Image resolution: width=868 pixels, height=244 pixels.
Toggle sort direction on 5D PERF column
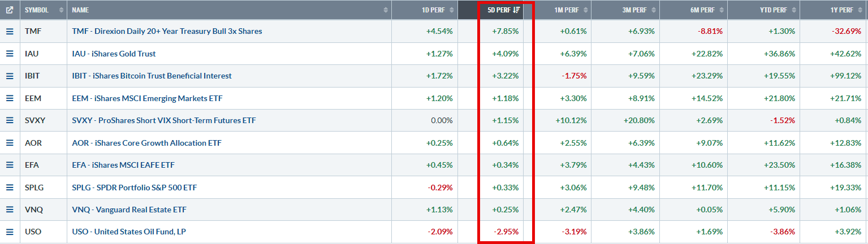502,10
